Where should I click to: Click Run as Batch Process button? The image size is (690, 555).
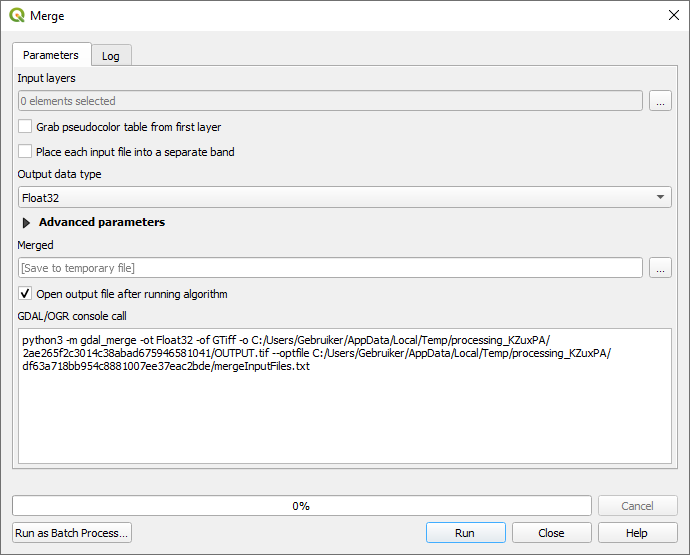[72, 533]
